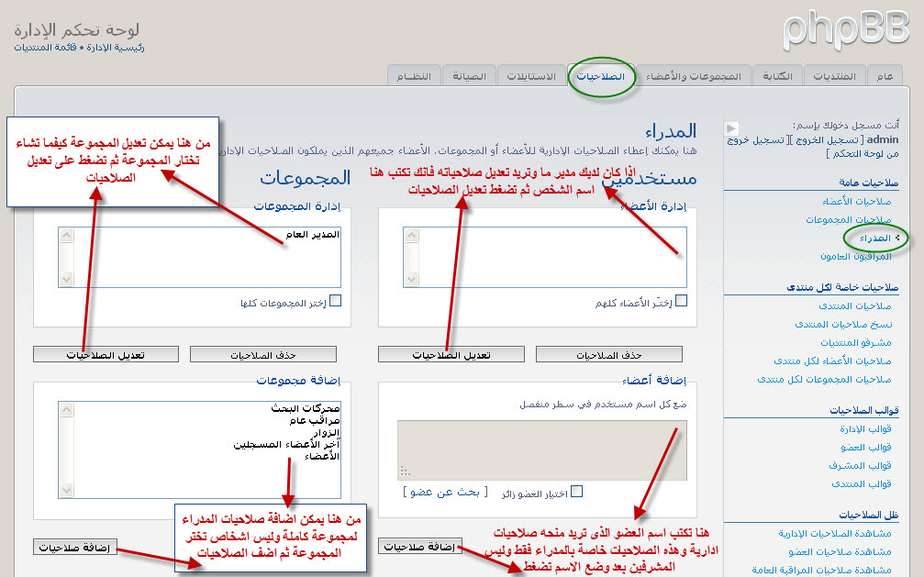Click the phpBB logo

846,30
